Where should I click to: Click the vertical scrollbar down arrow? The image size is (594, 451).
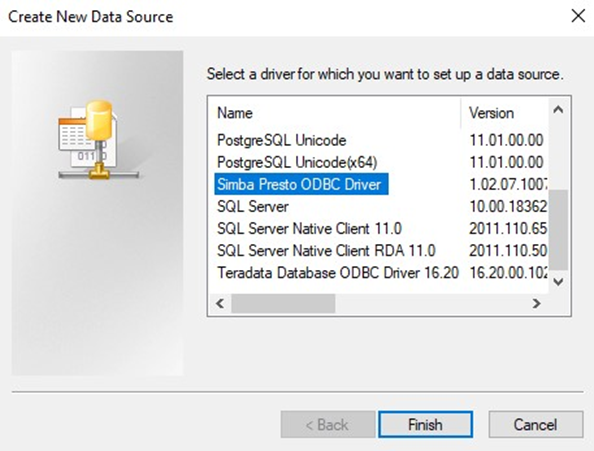(558, 281)
